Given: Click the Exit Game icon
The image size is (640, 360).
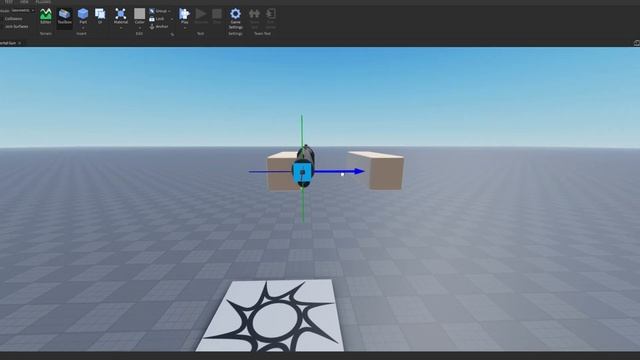Looking at the screenshot, I should click(x=270, y=17).
